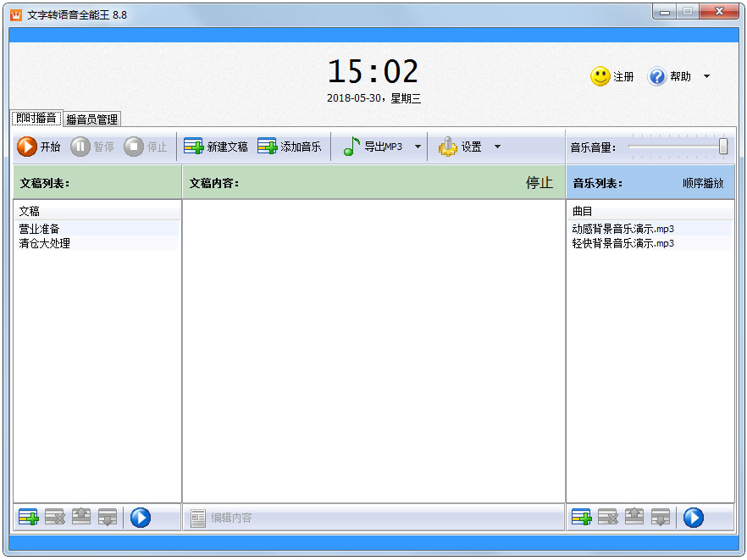Play the selected script with the blue play icon

pyautogui.click(x=141, y=518)
